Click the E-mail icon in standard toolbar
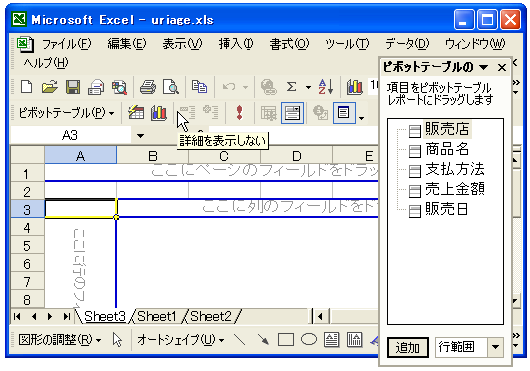This screenshot has width=530, height=371. point(96,87)
